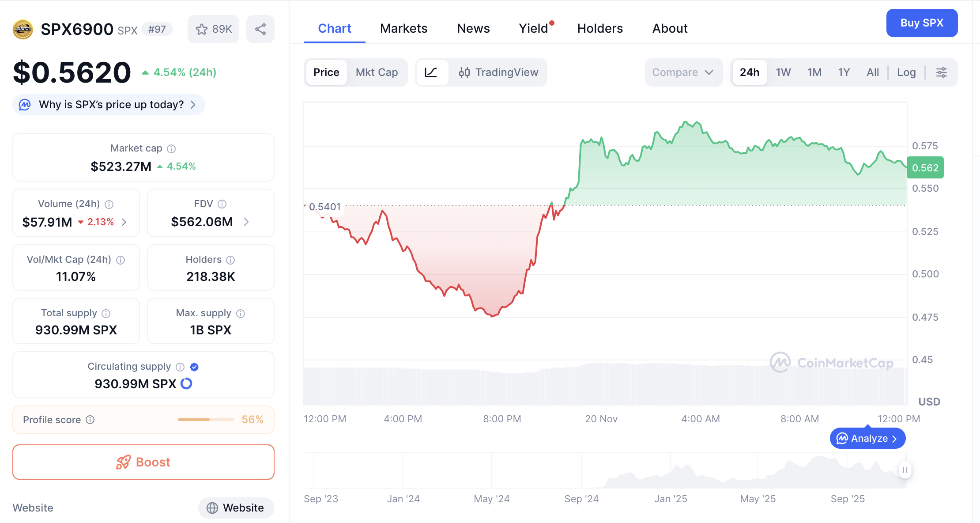
Task: Click the star icon to watchlist SPX6900
Action: (x=202, y=29)
